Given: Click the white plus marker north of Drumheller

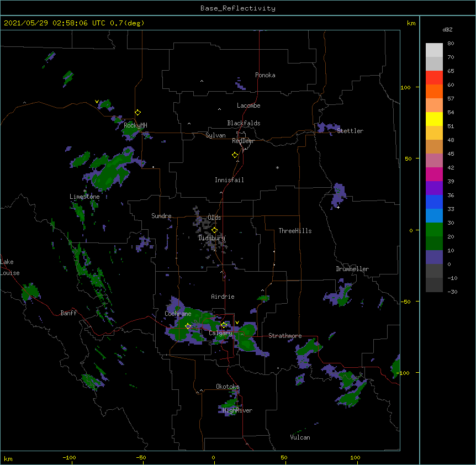Looking at the screenshot, I should tap(338, 207).
